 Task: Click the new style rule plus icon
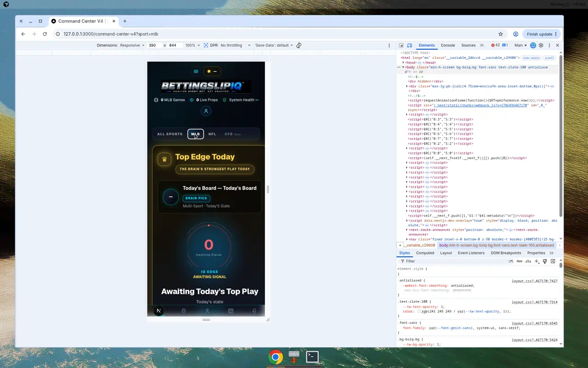click(537, 261)
